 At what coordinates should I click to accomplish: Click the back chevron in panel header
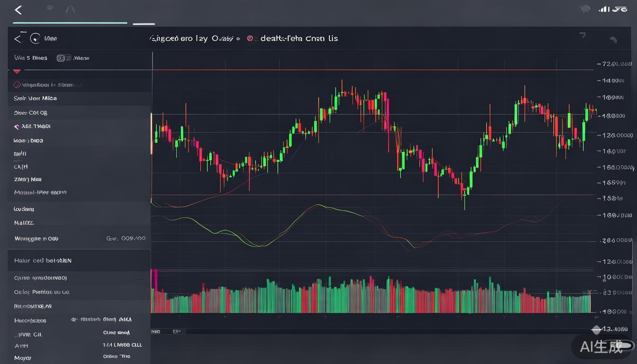click(18, 39)
